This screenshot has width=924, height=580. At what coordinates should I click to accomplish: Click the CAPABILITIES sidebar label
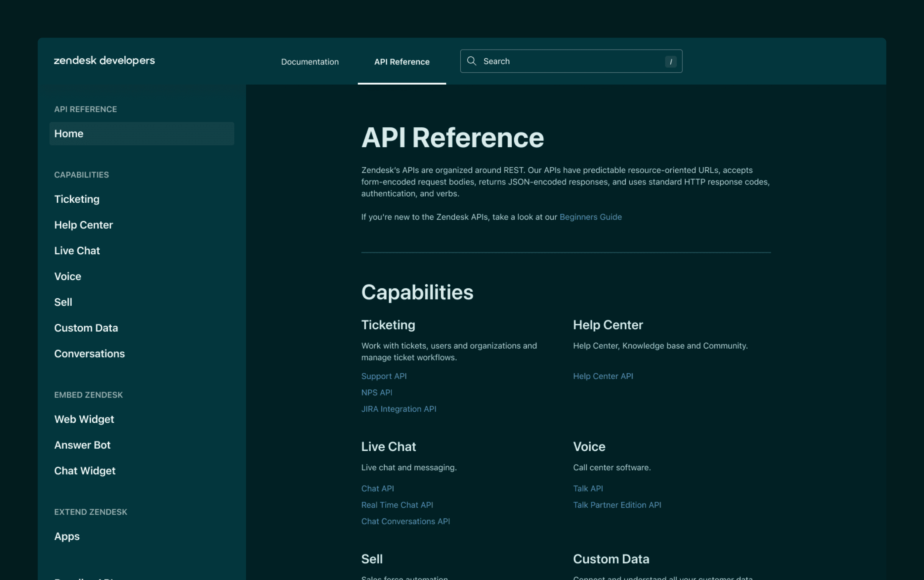point(81,174)
